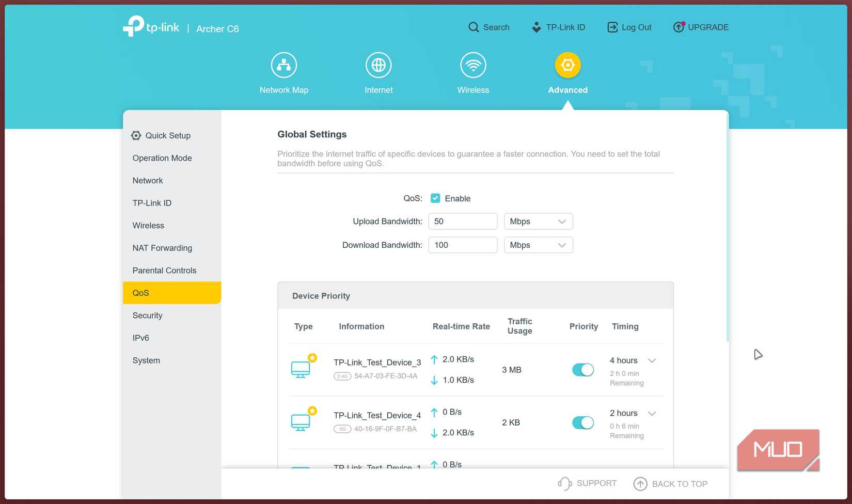Click the yellow Advanced gear icon
This screenshot has height=504, width=852.
pos(568,65)
